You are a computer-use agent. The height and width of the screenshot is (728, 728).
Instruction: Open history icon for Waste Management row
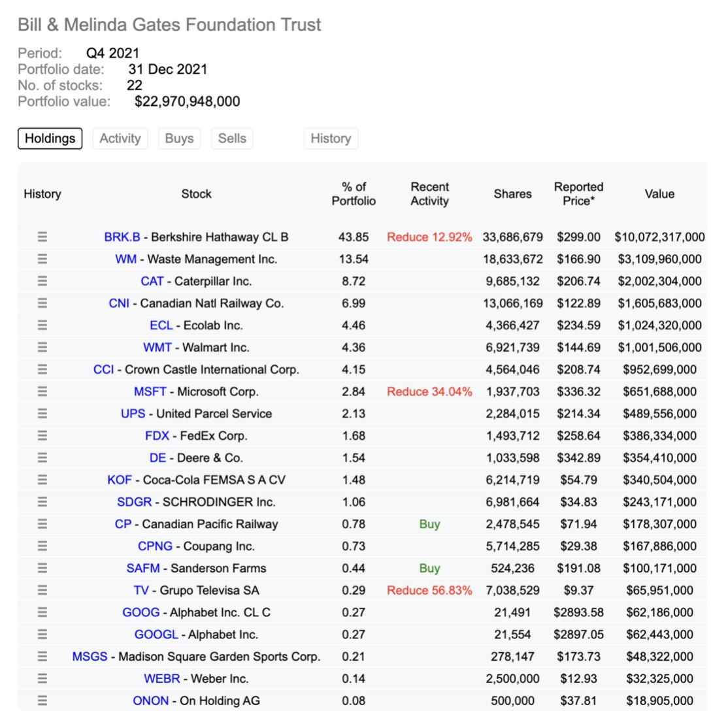42,259
